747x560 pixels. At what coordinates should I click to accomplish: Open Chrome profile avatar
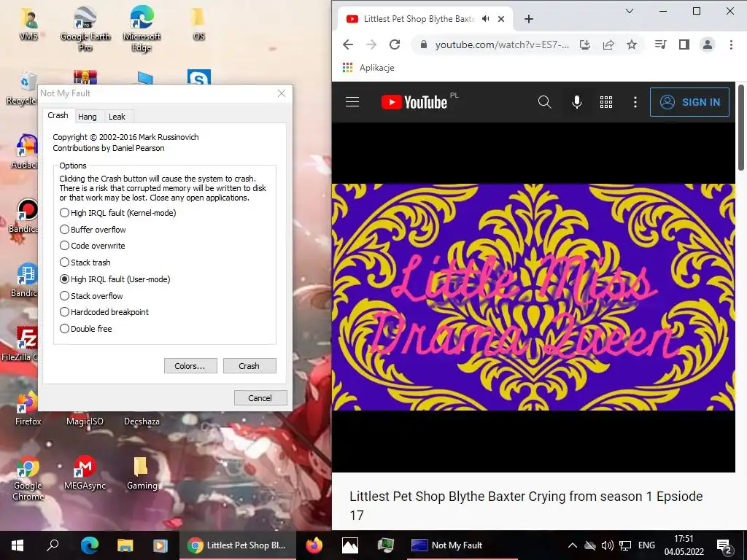pyautogui.click(x=708, y=44)
